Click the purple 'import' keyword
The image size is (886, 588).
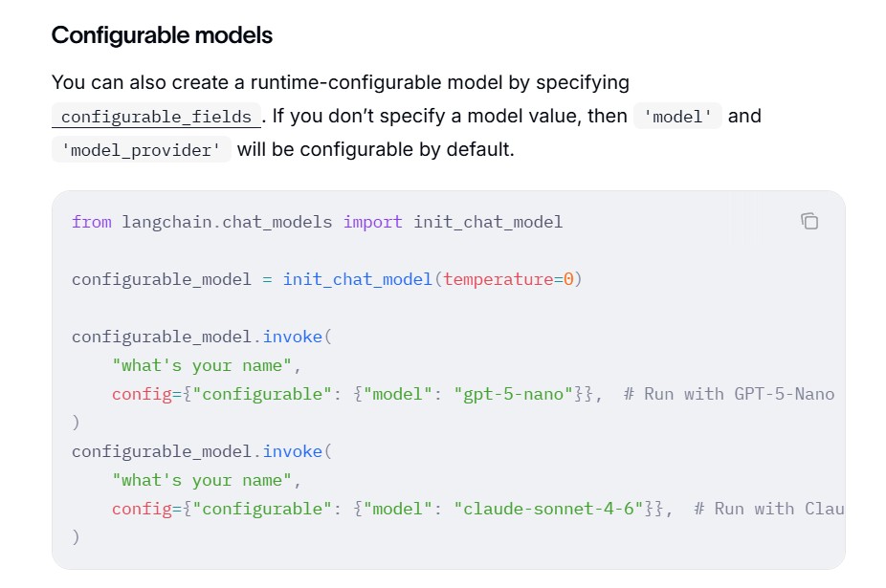click(x=373, y=222)
